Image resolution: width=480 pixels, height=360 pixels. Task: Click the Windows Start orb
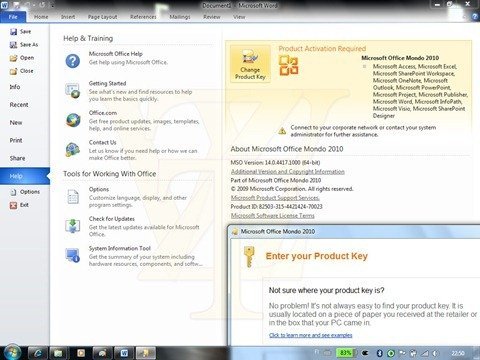[x=13, y=352]
